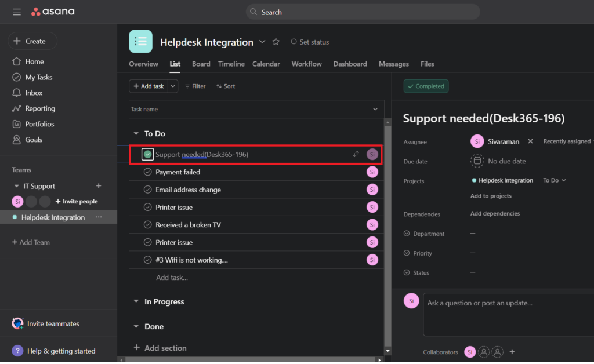Open the Add task dropdown arrow
The image size is (594, 364).
click(x=173, y=86)
